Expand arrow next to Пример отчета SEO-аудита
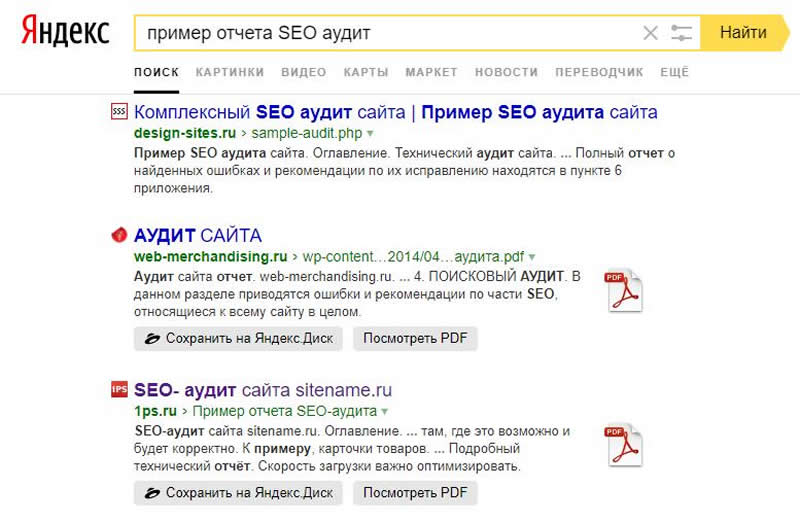Viewport: 800px width, 523px height. (x=385, y=412)
